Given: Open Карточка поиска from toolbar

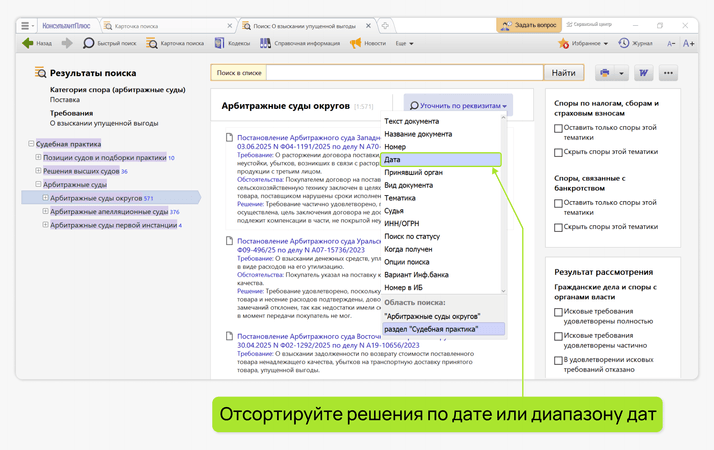Looking at the screenshot, I should pyautogui.click(x=175, y=43).
